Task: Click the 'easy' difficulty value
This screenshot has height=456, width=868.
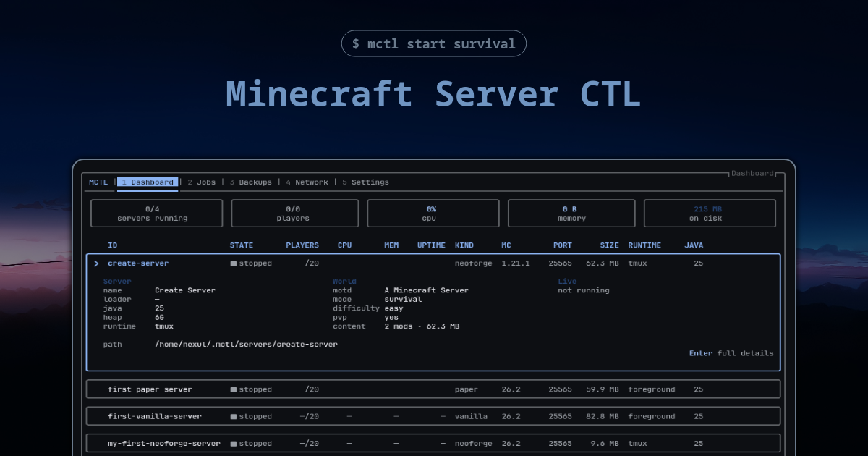Action: click(x=393, y=308)
